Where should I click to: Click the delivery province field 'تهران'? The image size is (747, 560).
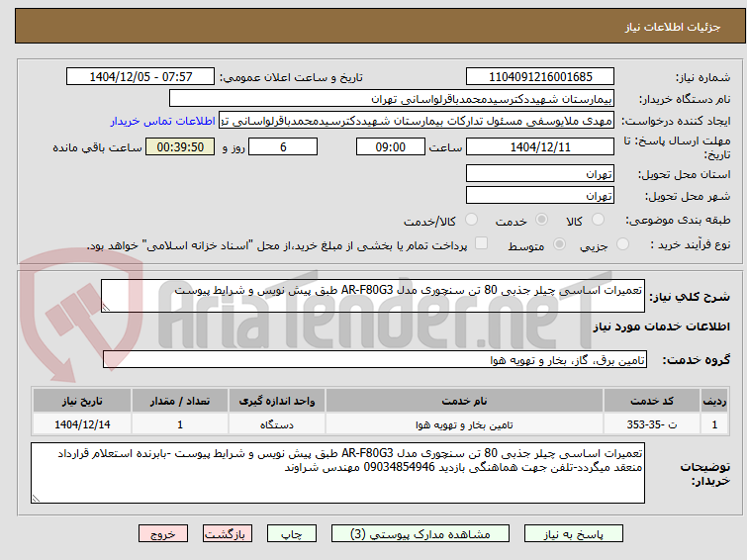(x=540, y=173)
